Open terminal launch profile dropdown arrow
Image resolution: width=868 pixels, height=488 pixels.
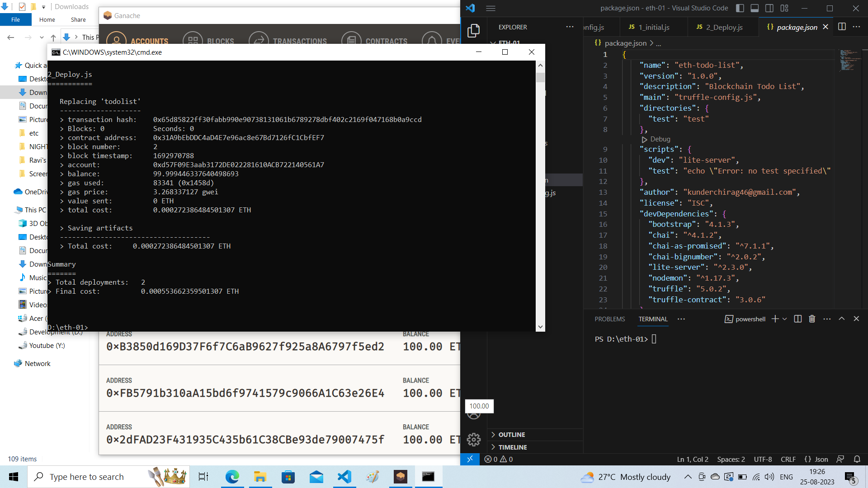tap(785, 319)
